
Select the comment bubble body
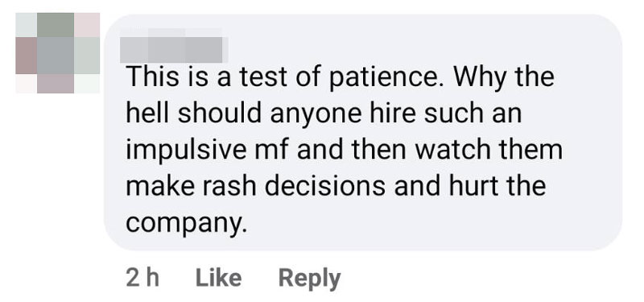click(363, 132)
